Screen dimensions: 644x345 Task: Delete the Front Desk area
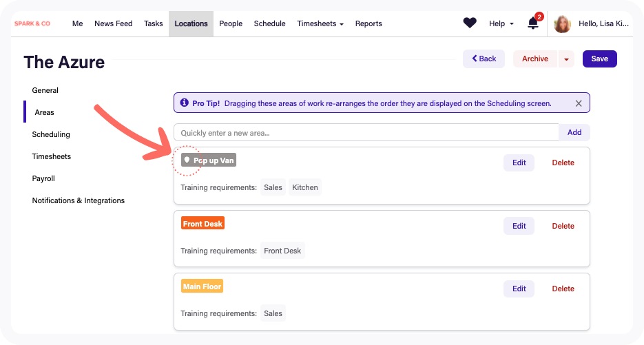[563, 226]
